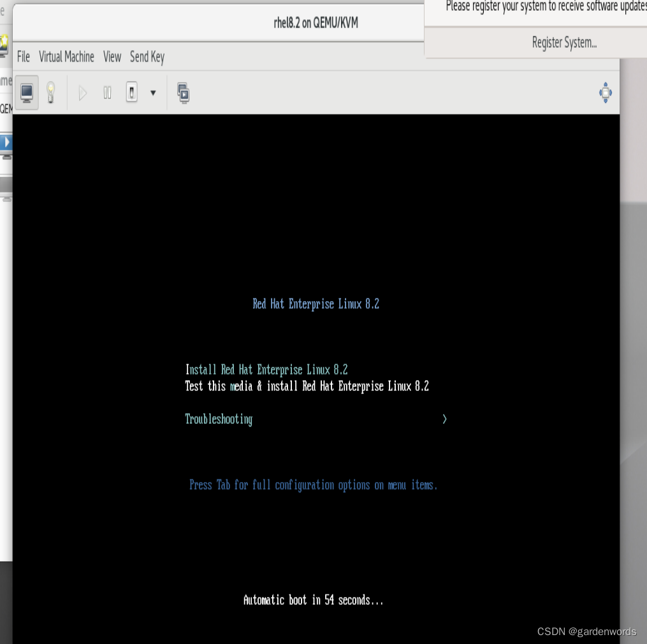Shut down the virtual machine power button
Image resolution: width=647 pixels, height=644 pixels.
click(x=131, y=92)
